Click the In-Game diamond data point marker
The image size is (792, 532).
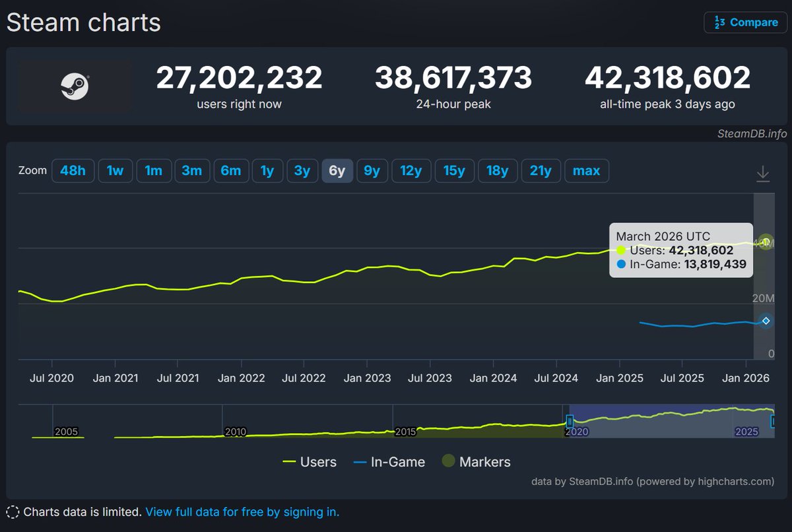coord(766,321)
